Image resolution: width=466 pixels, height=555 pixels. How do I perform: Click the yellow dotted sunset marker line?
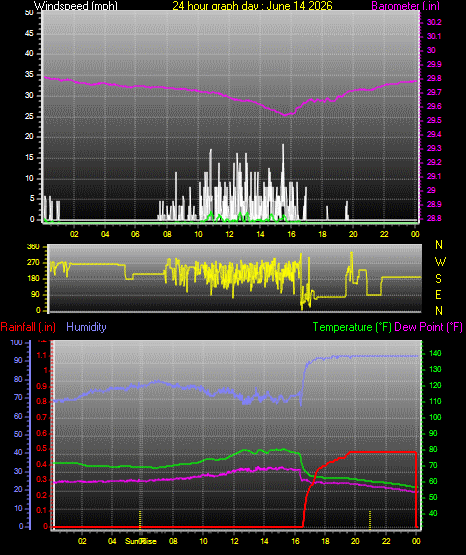pyautogui.click(x=370, y=520)
